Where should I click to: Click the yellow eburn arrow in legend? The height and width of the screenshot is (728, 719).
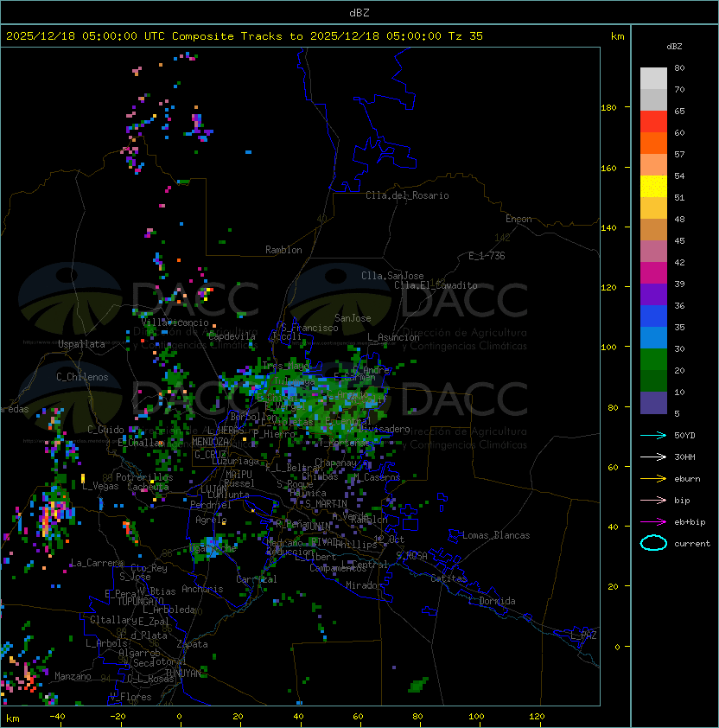(x=653, y=479)
